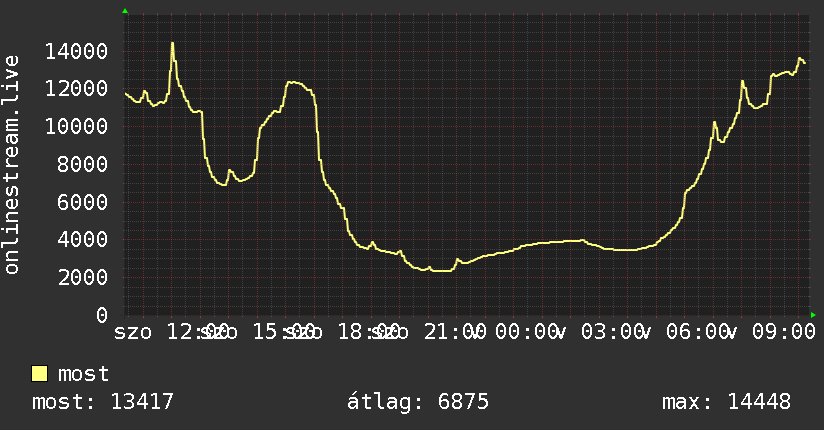Click the 10000 y-axis label
824x430 pixels.
tap(76, 126)
